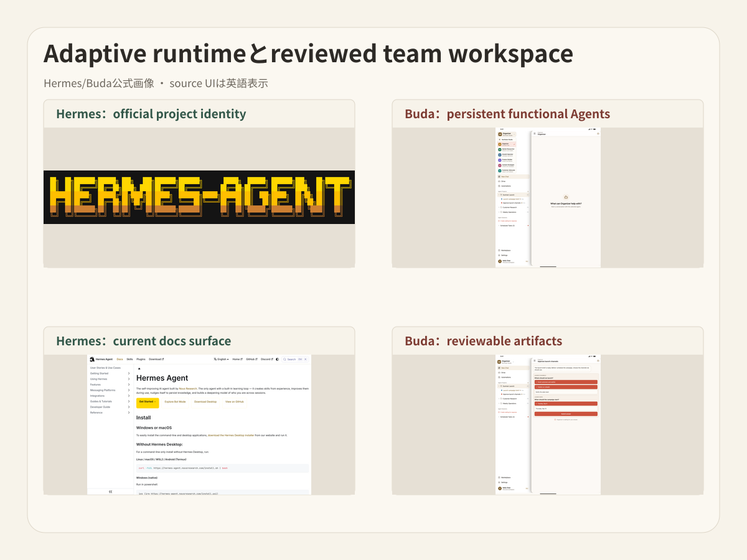The image size is (747, 560).
Task: Expand the Guides & Tutorials sidebar section
Action: [x=110, y=401]
